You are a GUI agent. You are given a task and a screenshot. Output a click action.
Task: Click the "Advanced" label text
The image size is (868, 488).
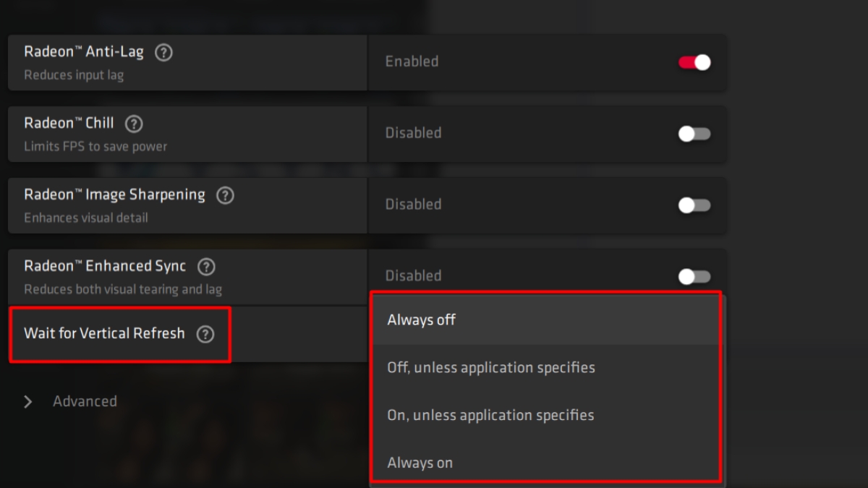[85, 401]
